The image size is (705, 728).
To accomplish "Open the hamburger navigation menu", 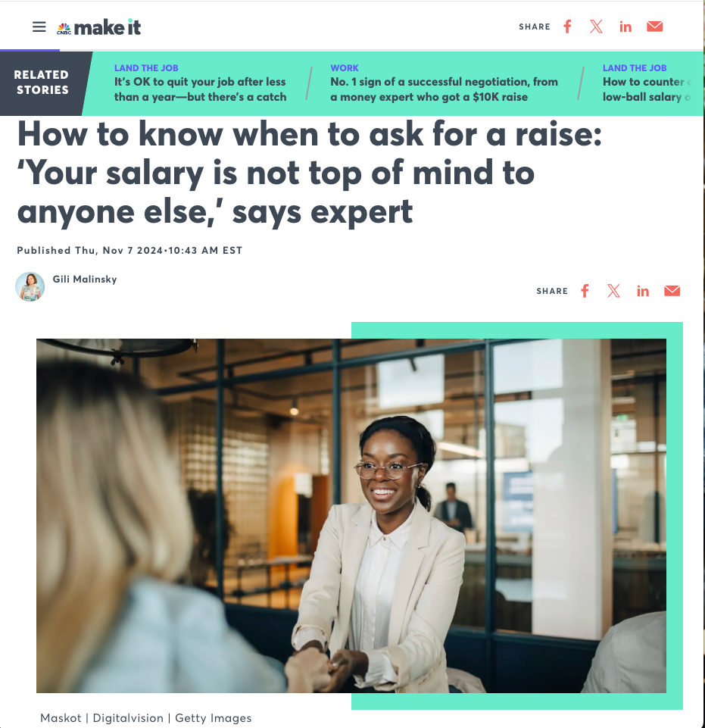I will (39, 27).
